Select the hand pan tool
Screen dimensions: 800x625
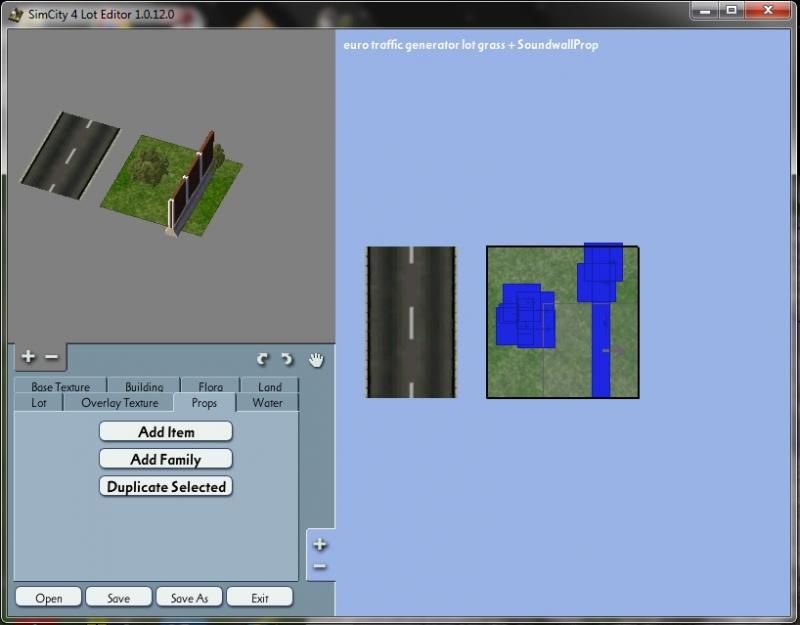316,360
